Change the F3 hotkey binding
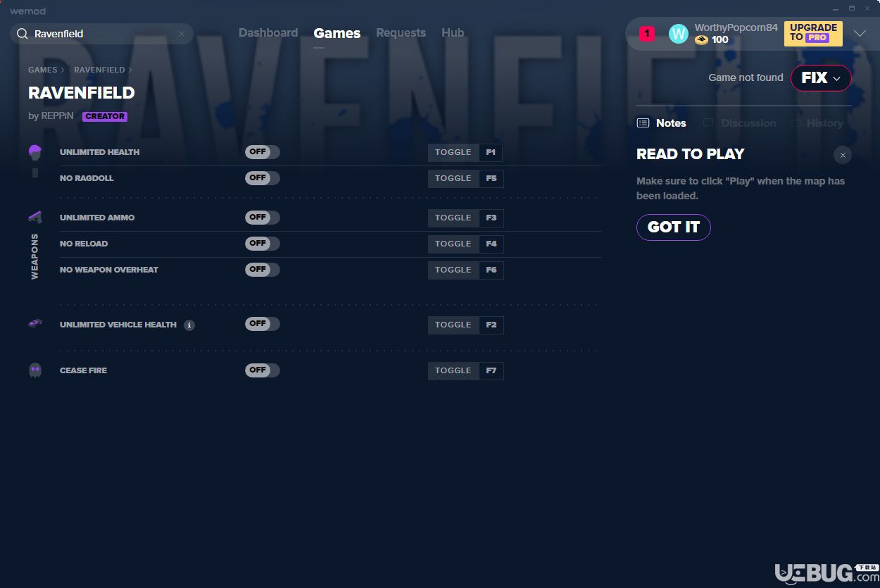 [491, 218]
